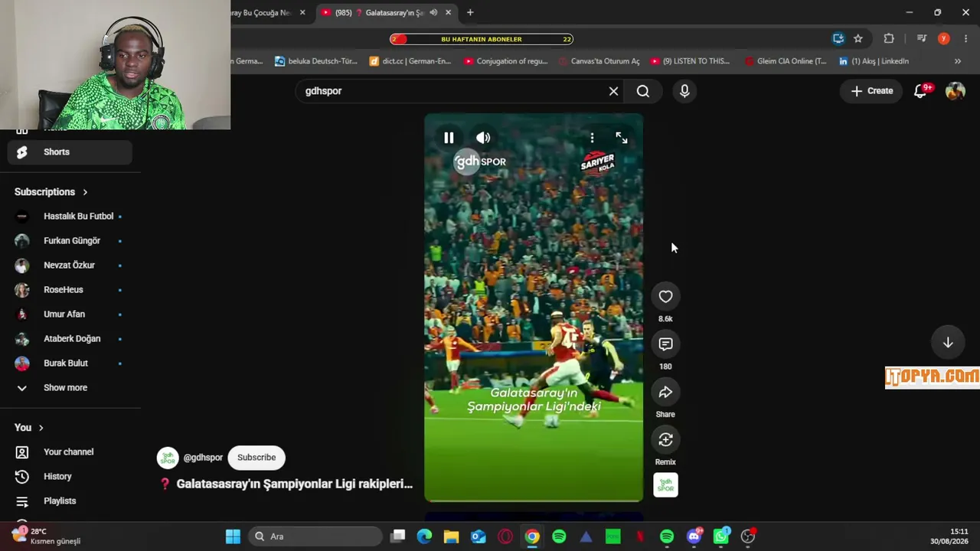This screenshot has width=980, height=551.
Task: Open the Short's three-dot options menu
Action: (592, 138)
